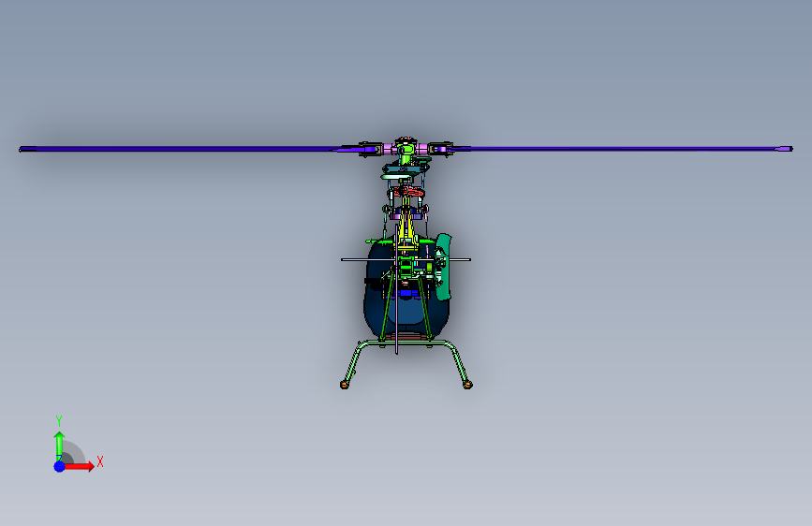Select the light green landing skid crossbar

406,343
